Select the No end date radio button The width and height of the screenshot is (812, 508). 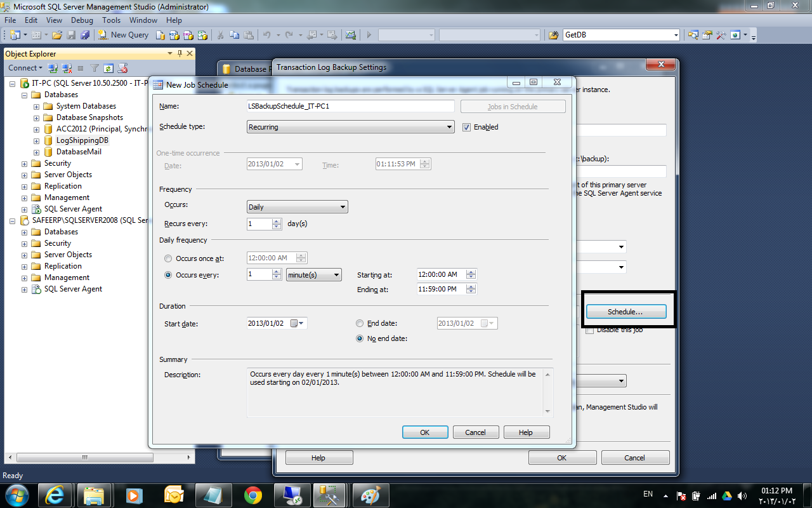(360, 338)
